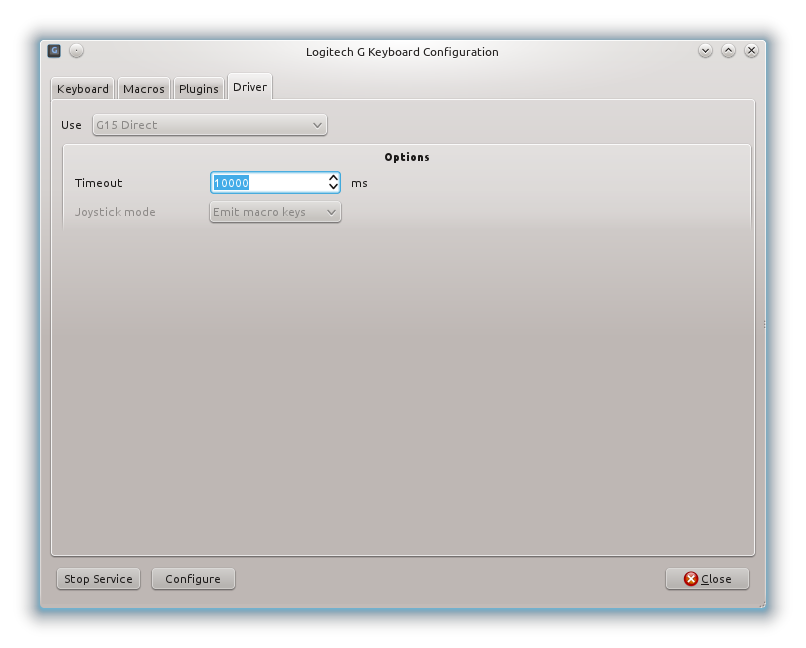Decrease Timeout with the down arrow

pos(333,188)
